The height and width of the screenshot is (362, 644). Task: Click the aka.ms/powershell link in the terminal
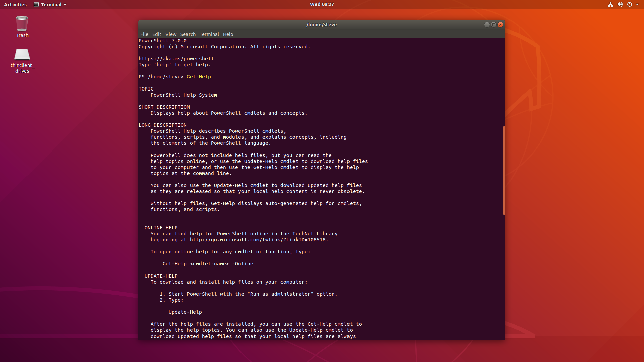[176, 58]
